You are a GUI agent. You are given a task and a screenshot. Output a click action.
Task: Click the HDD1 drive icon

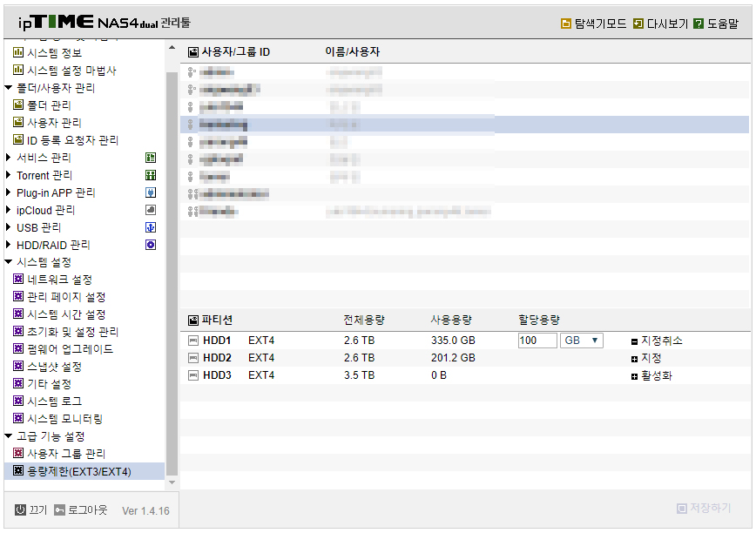192,341
